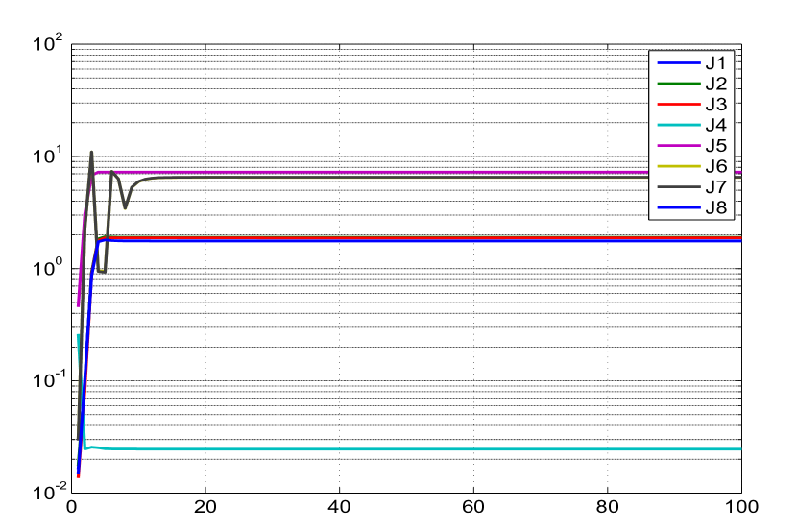Click the y-axis label 10^0
The height and width of the screenshot is (532, 797).
tap(47, 269)
